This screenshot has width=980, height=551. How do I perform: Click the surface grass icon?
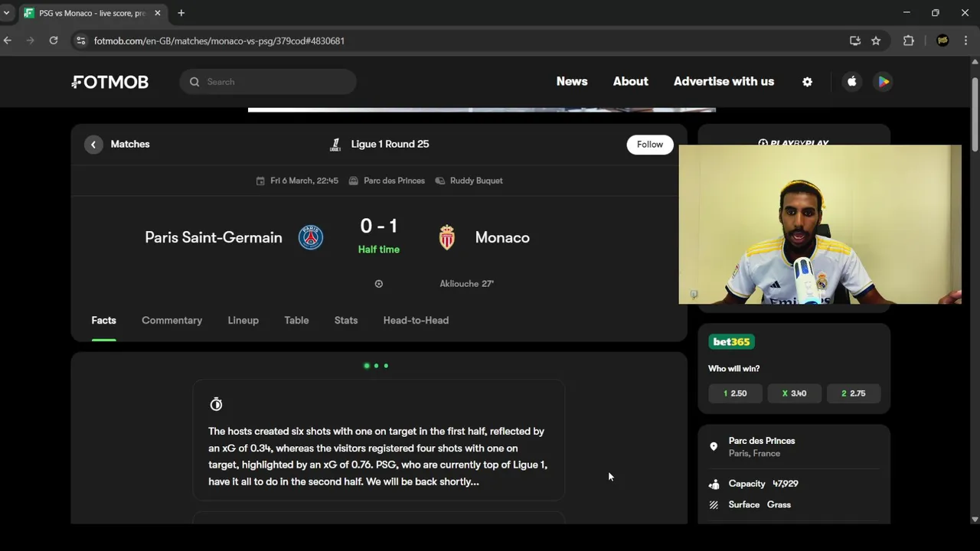coord(714,505)
